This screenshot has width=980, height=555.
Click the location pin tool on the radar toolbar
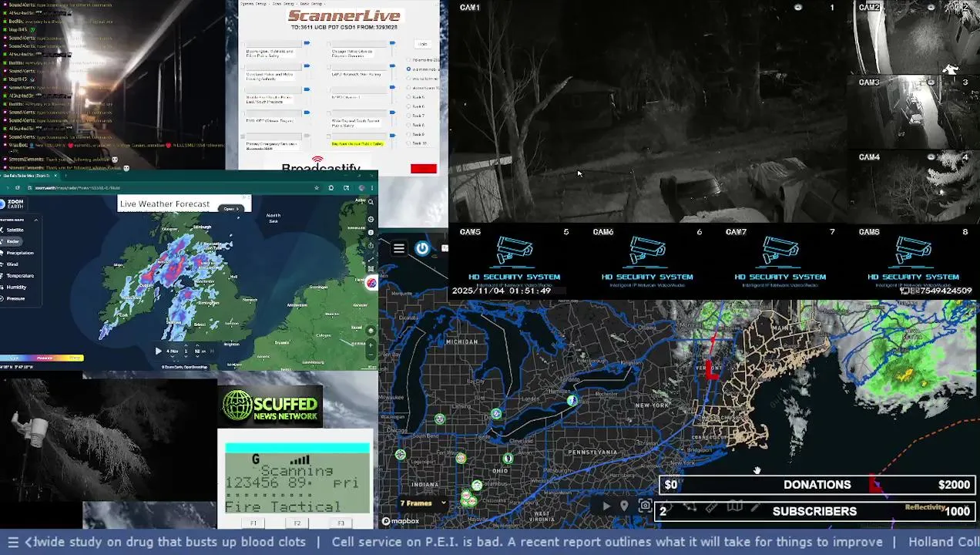coord(624,506)
